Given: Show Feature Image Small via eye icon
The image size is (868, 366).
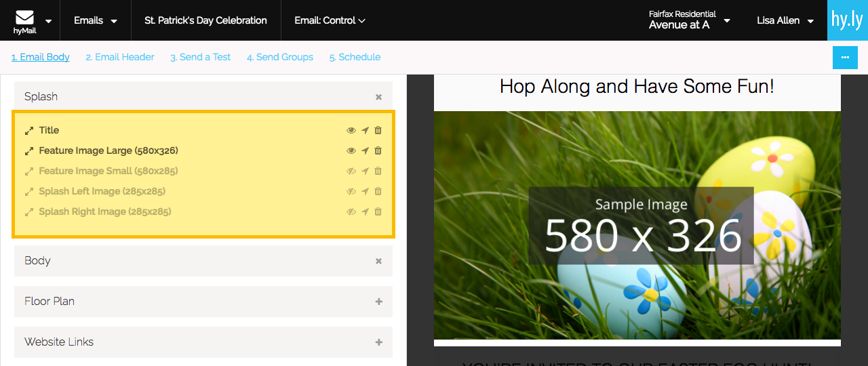Looking at the screenshot, I should click(x=351, y=171).
